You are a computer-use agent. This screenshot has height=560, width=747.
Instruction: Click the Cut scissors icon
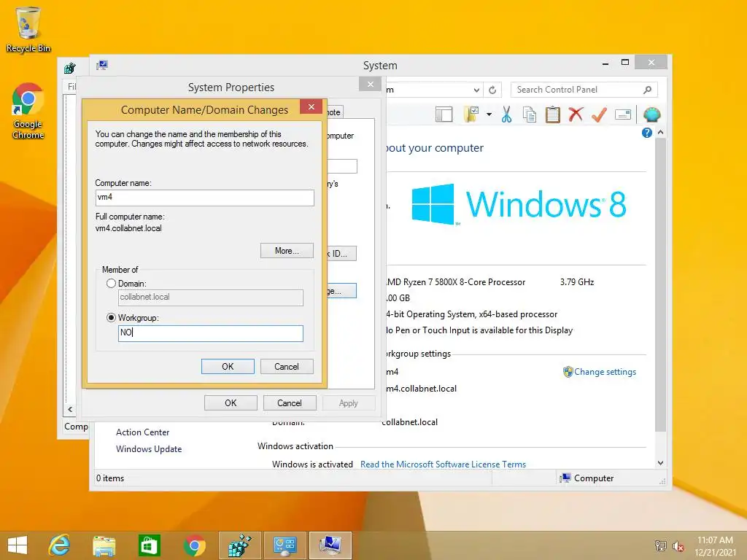(506, 114)
